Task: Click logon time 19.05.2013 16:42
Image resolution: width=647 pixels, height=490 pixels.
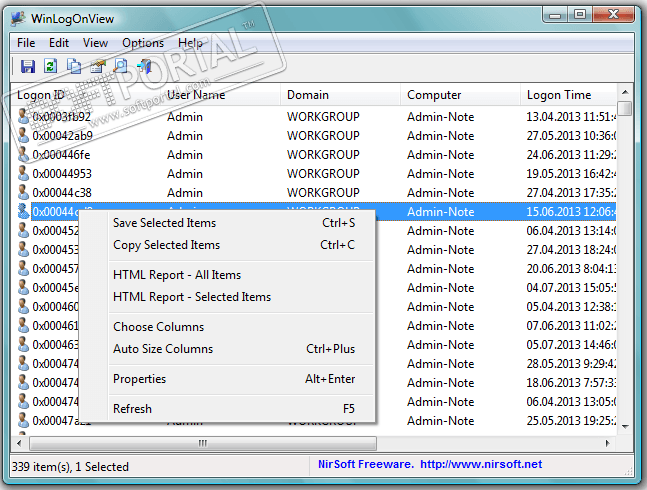Action: click(571, 174)
